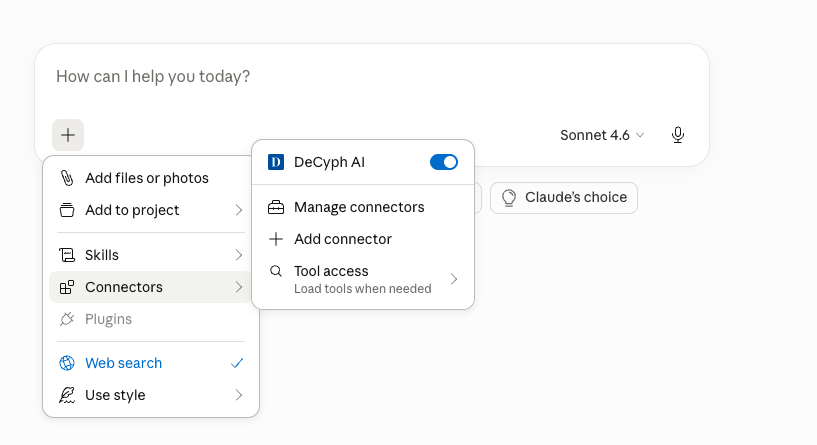The height and width of the screenshot is (445, 817).
Task: Select the Use style option
Action: [151, 395]
